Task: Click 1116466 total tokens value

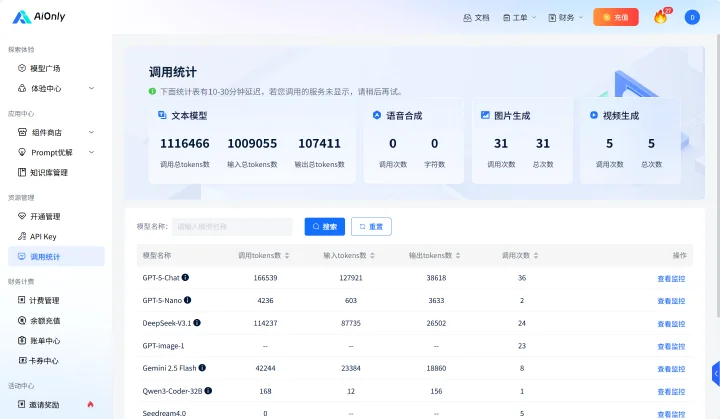Action: pos(185,144)
